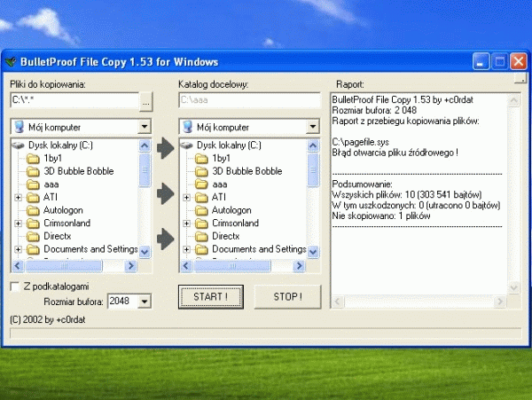
Task: Enable the Z podkatalogami checkbox
Action: [15, 286]
